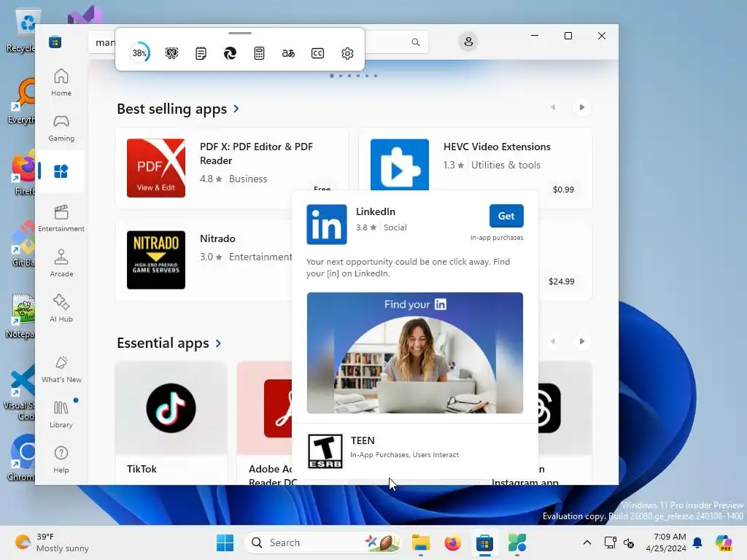Select the Apps section in sidebar
This screenshot has width=747, height=560.
[61, 171]
